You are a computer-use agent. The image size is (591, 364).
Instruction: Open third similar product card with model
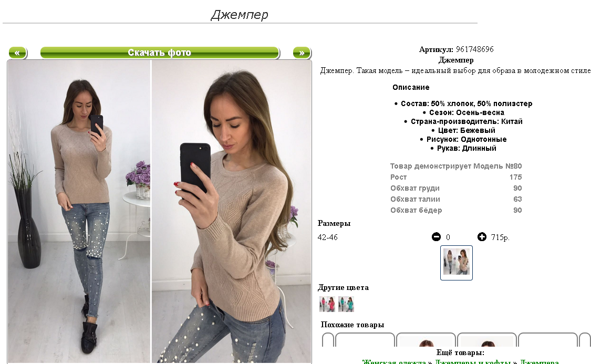pos(487,339)
